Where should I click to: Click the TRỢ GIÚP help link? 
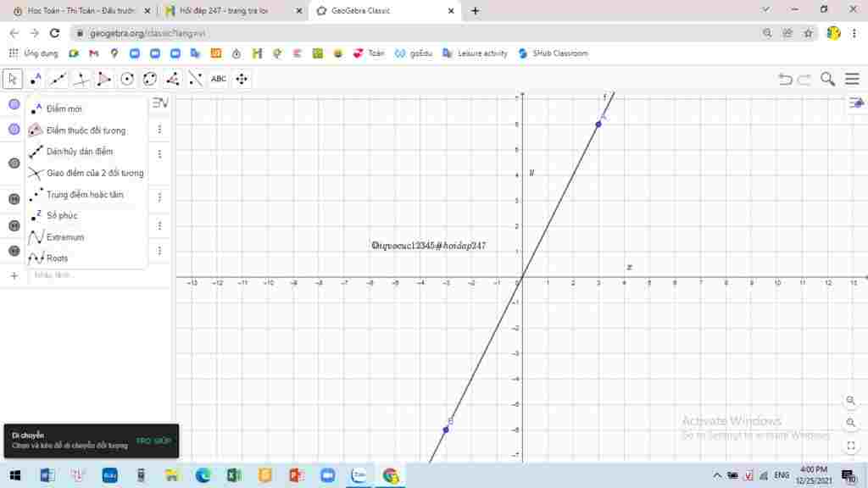(x=153, y=441)
